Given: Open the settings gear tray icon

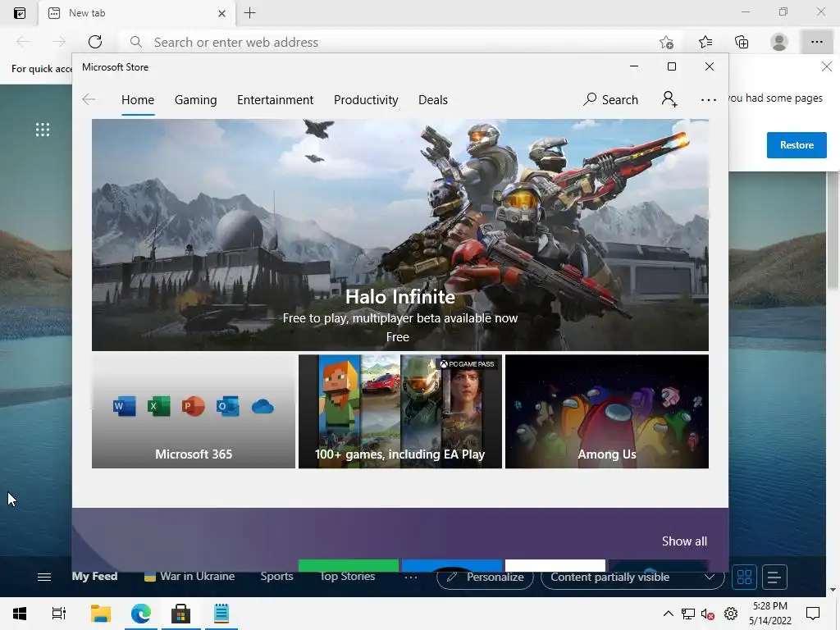Looking at the screenshot, I should (x=731, y=614).
